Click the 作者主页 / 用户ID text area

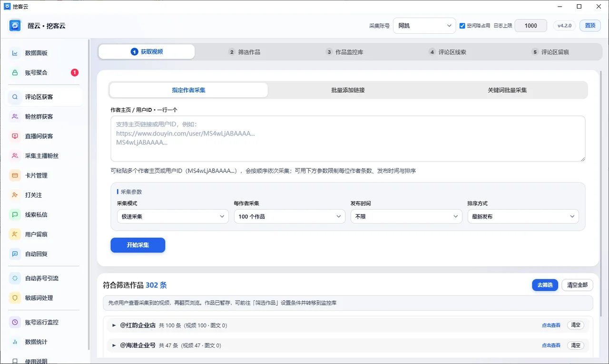348,139
